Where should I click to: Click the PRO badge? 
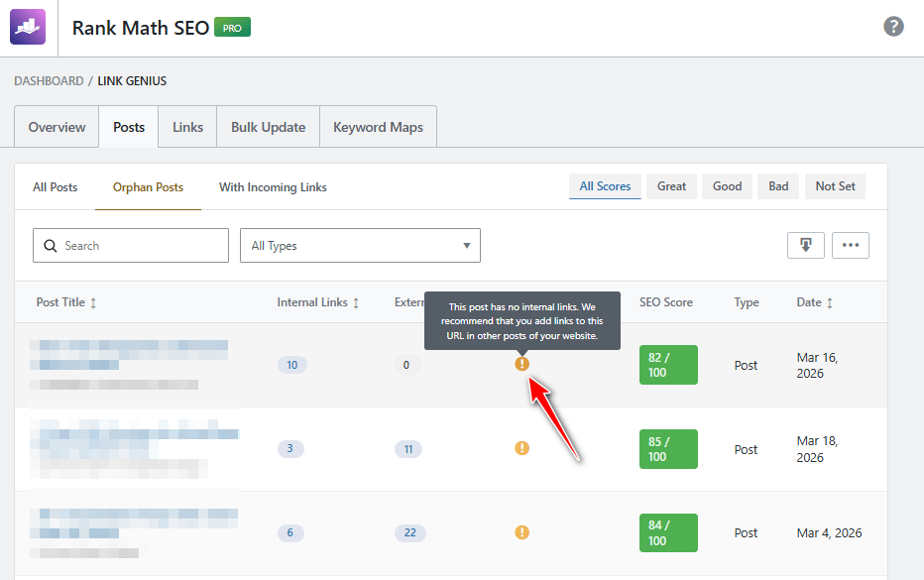[232, 28]
